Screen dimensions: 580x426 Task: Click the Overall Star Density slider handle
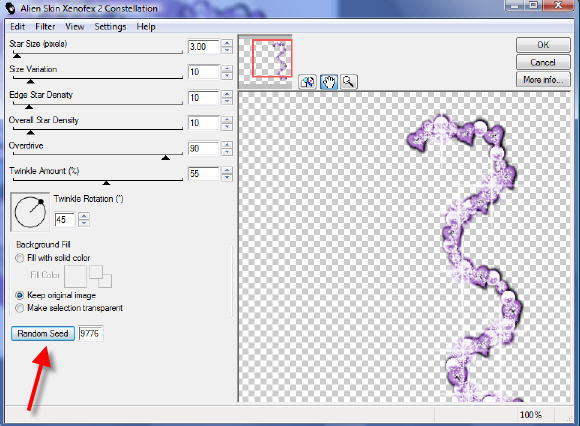pyautogui.click(x=30, y=132)
